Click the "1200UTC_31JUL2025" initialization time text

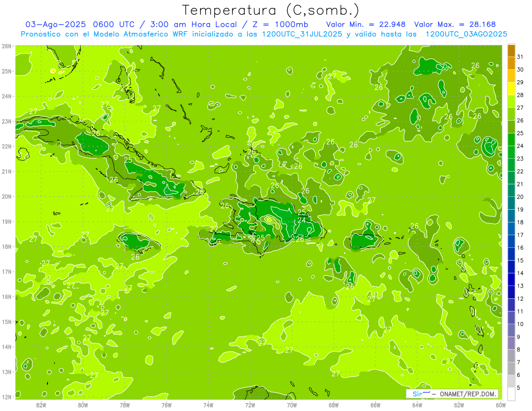(302, 34)
